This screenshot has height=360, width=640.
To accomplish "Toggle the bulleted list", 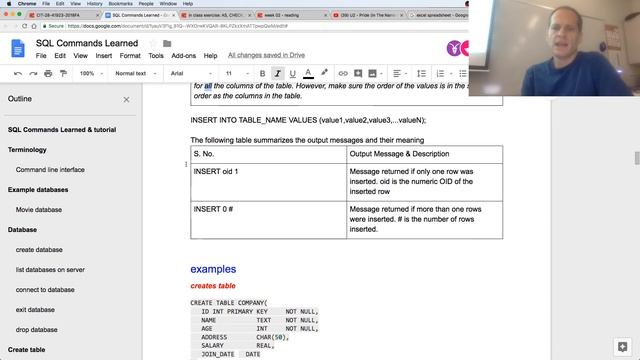I will 462,73.
